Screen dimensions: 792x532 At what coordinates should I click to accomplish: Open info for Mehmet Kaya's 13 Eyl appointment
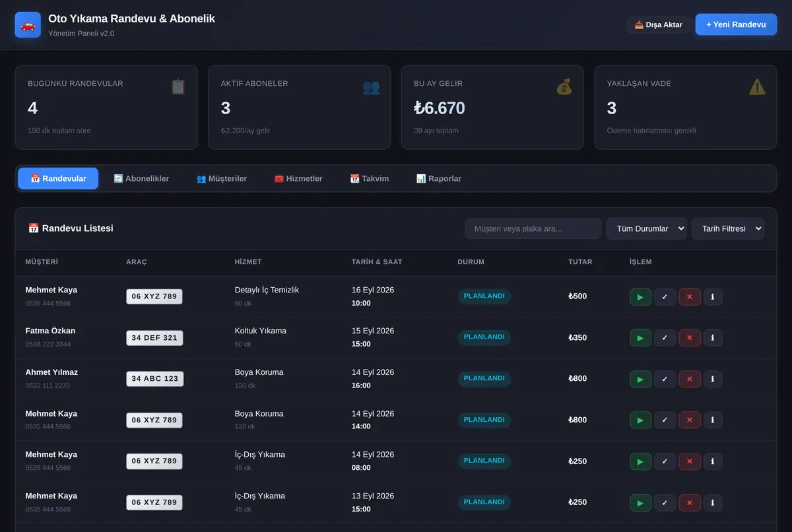point(713,502)
